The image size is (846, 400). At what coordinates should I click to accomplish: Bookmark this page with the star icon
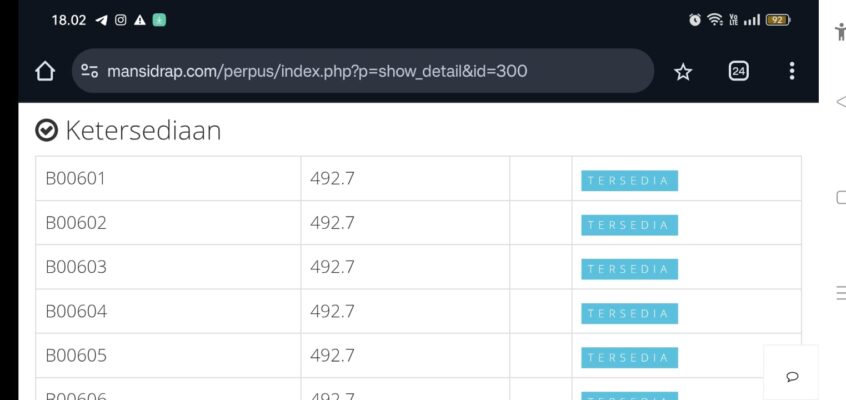click(683, 71)
